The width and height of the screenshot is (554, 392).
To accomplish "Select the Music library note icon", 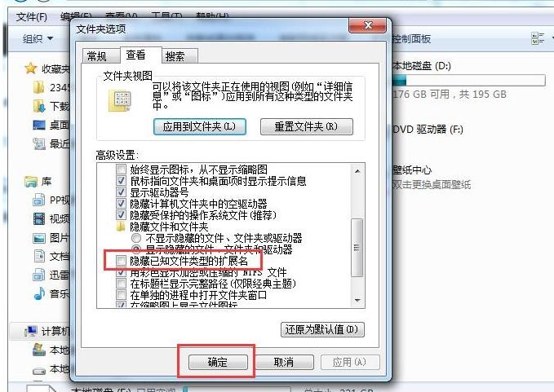I will click(39, 293).
